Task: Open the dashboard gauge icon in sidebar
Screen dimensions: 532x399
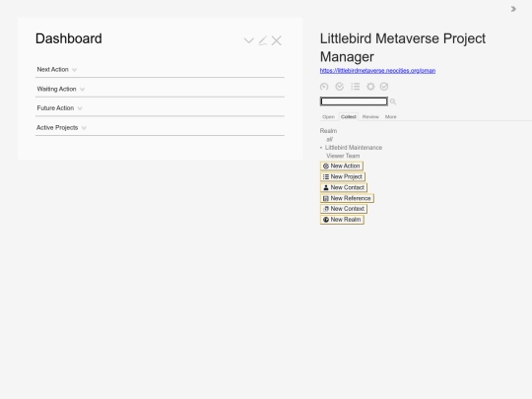Action: click(x=324, y=87)
